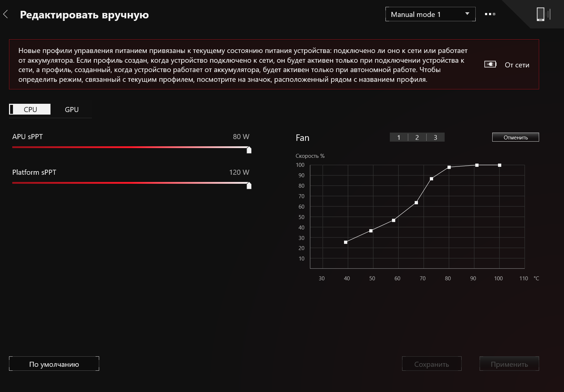Screen dimensions: 564x392
Task: Click the Platform sPPT slider handle
Action: point(249,186)
